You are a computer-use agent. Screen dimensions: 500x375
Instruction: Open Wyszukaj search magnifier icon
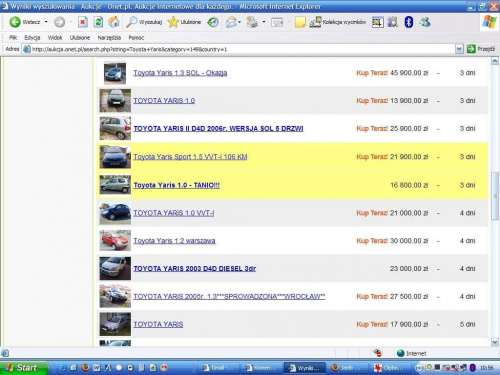click(131, 22)
